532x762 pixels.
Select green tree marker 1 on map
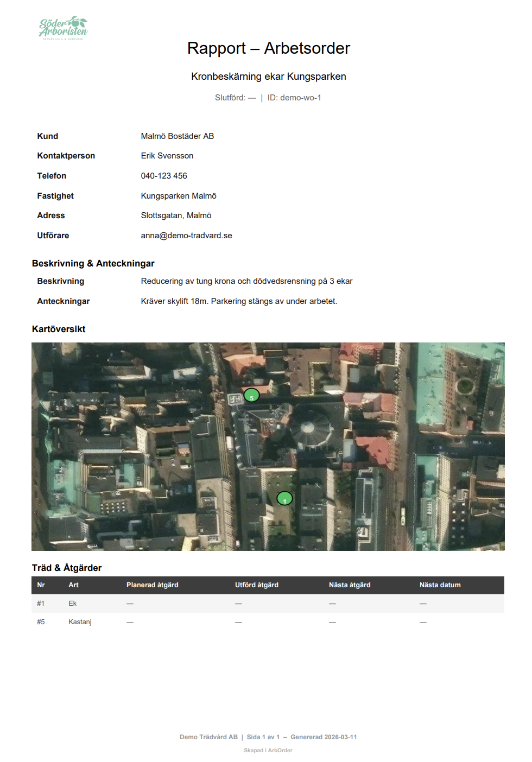pyautogui.click(x=284, y=498)
